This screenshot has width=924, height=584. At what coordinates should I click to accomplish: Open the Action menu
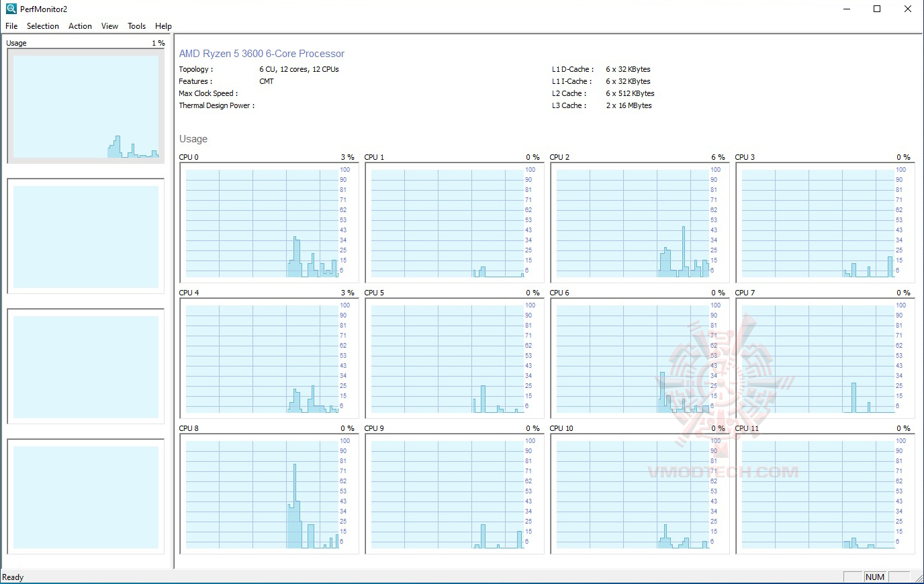click(x=80, y=26)
